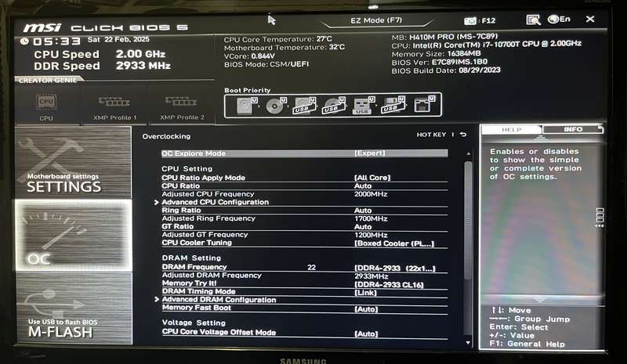Image resolution: width=627 pixels, height=364 pixels.
Task: Open CPU Cooler Tuning Boxed Cooler dropdown
Action: [x=394, y=243]
